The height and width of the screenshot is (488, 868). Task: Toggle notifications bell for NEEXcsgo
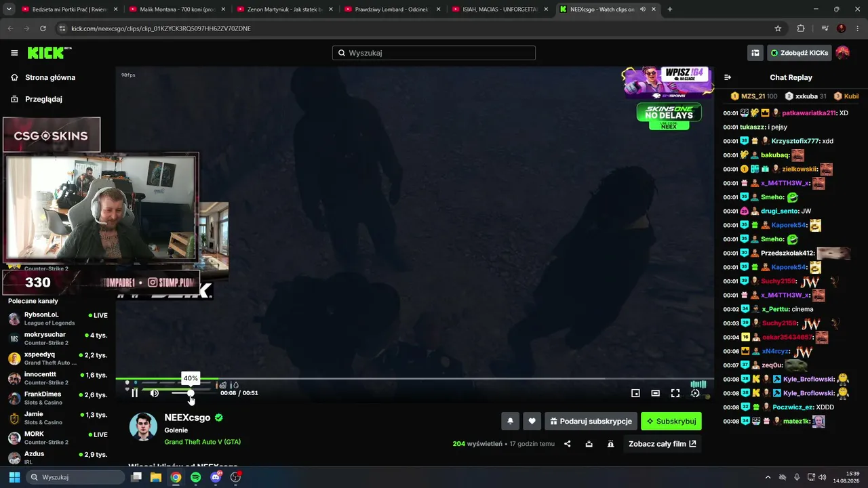[510, 422]
